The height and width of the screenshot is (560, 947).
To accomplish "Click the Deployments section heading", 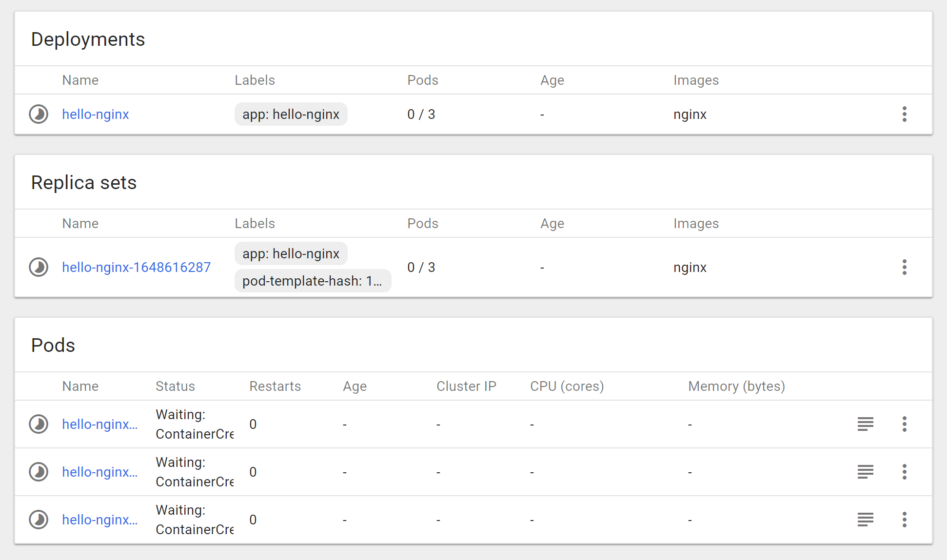I will click(88, 39).
